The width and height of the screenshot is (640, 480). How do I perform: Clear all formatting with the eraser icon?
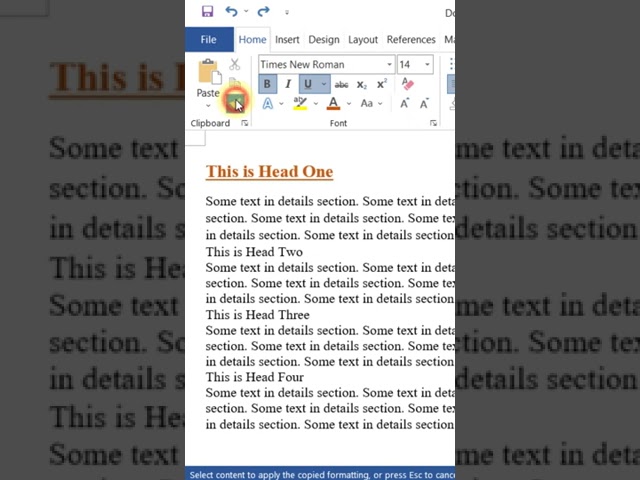(407, 84)
